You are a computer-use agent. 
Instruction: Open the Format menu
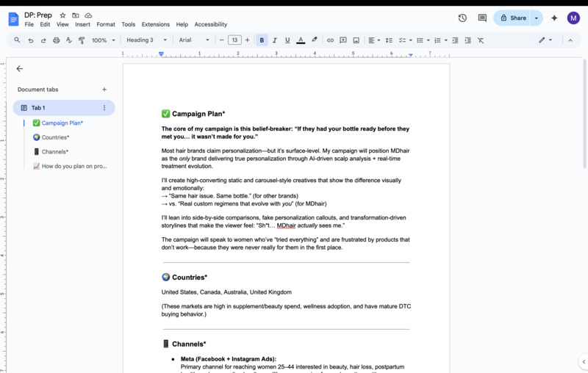pos(106,24)
